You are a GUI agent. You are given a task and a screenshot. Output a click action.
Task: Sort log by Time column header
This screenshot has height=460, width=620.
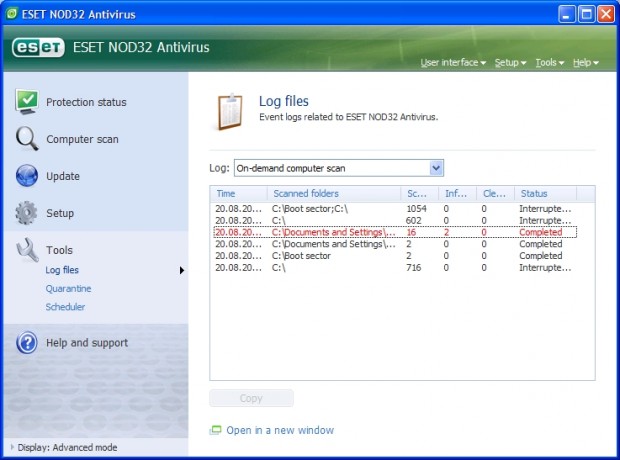pos(238,193)
